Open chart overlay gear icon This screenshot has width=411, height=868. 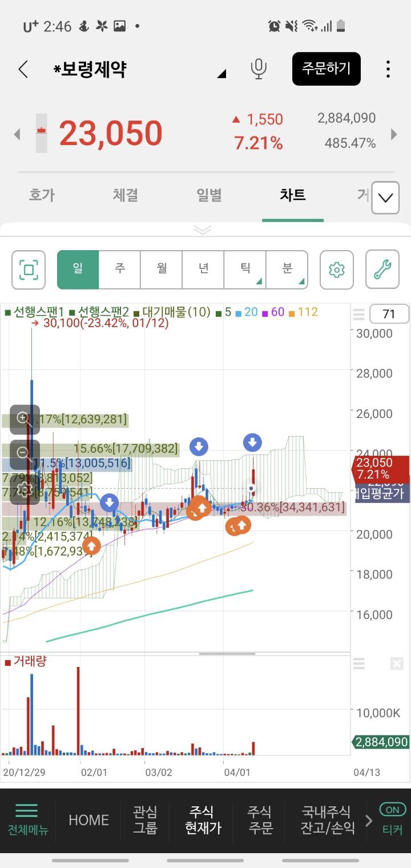[25, 489]
